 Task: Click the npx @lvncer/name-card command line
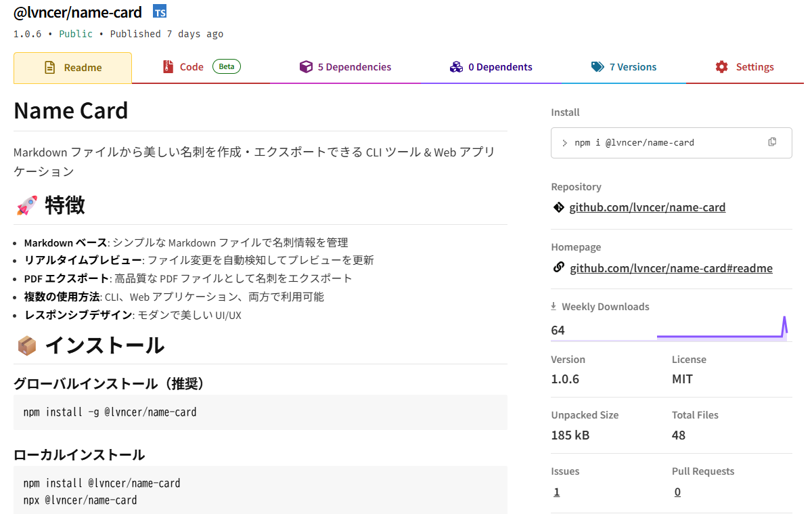[80, 500]
